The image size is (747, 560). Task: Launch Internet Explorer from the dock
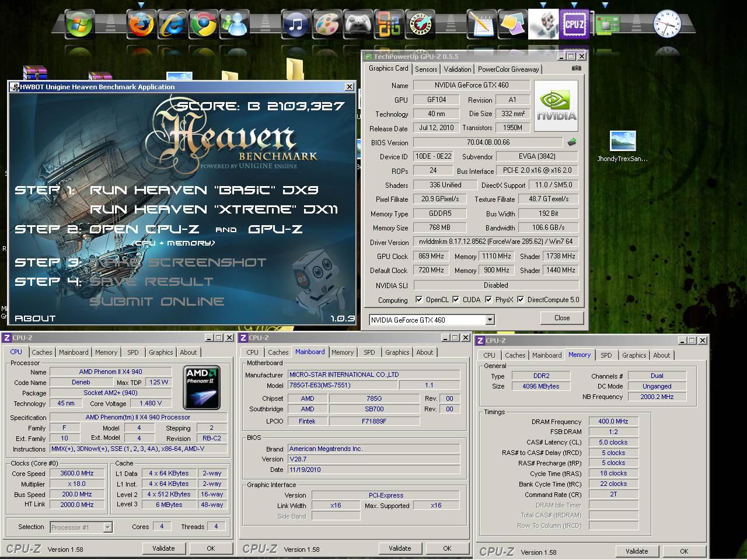(172, 24)
